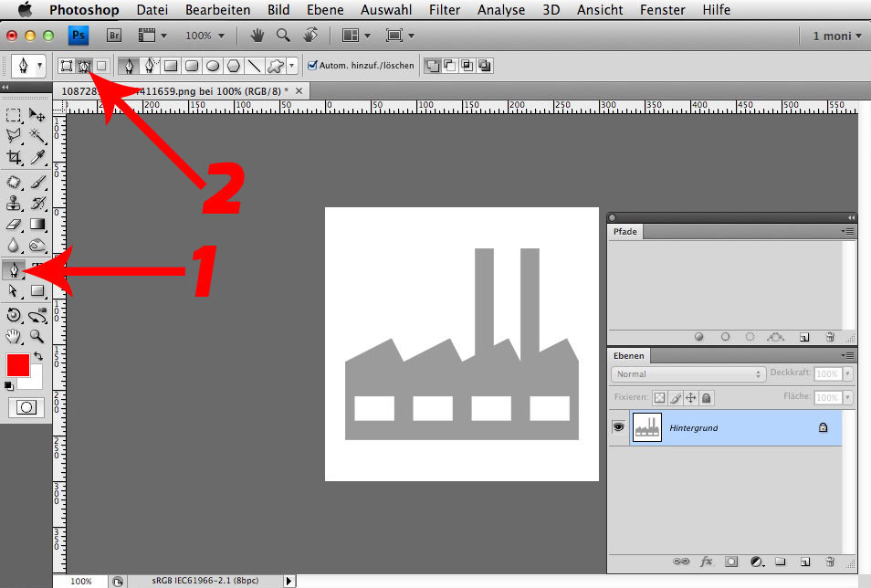The width and height of the screenshot is (871, 588).
Task: Select the Zoom tool in the toolbox
Action: [37, 336]
